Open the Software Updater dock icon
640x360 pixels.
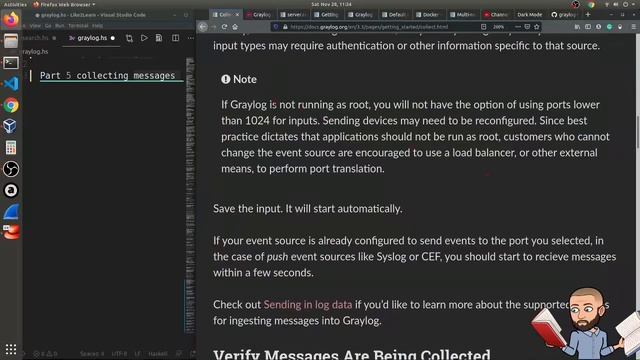[x=11, y=190]
